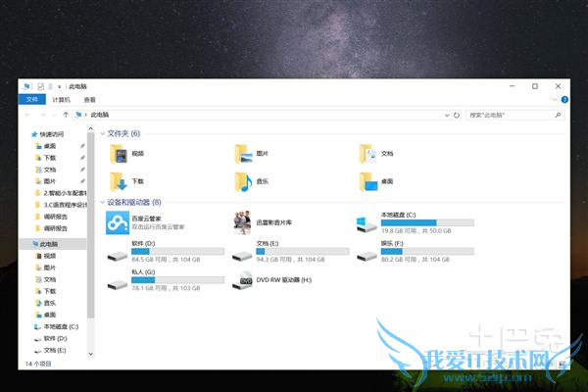Viewport: 588px width, 392px height.
Task: Expand the ribbon with the chevron
Action: click(x=555, y=100)
